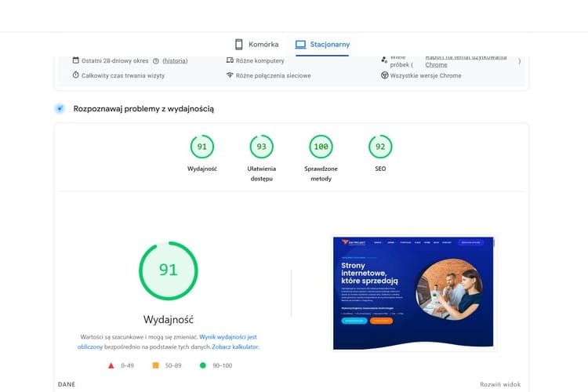Click the DANE section label
The height and width of the screenshot is (392, 588).
[67, 384]
